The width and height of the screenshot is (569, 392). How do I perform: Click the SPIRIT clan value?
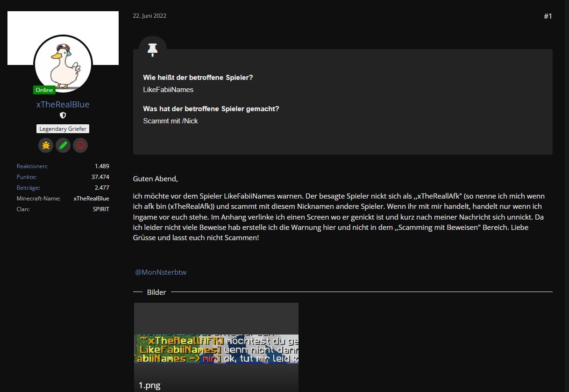tap(101, 209)
